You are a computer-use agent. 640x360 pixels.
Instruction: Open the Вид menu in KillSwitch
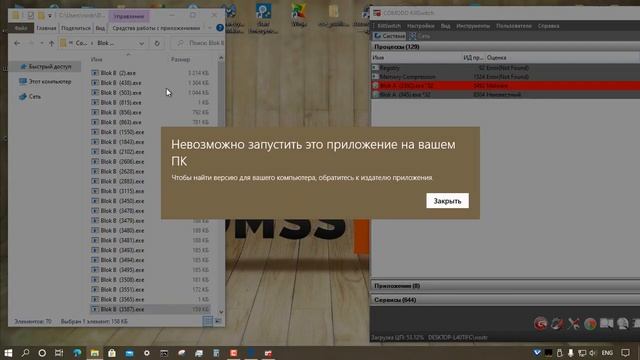[445, 26]
